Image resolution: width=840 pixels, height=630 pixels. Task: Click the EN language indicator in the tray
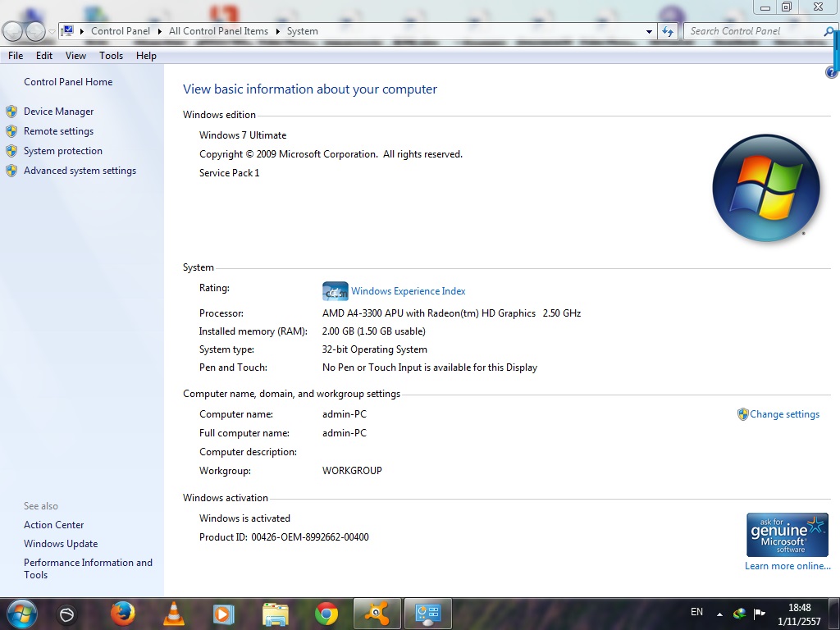(696, 612)
